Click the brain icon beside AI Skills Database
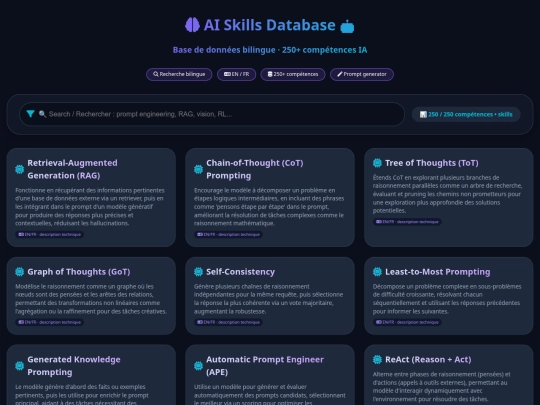The image size is (540, 405). (x=192, y=25)
